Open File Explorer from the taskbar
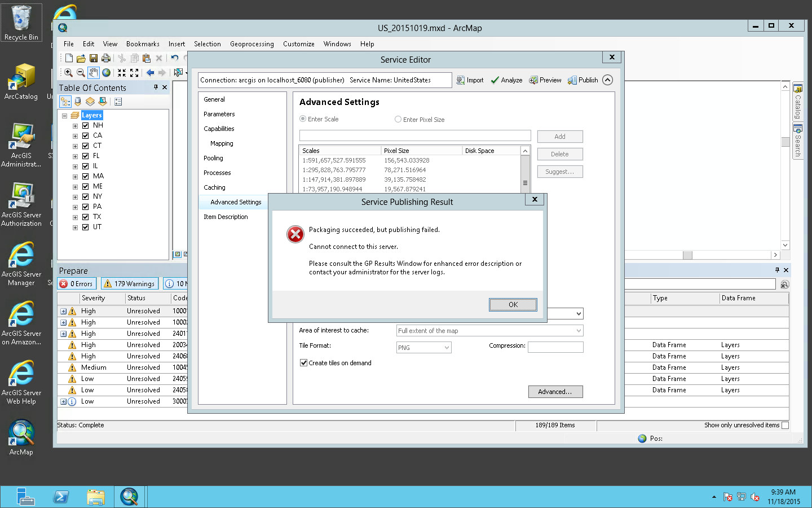 click(96, 497)
